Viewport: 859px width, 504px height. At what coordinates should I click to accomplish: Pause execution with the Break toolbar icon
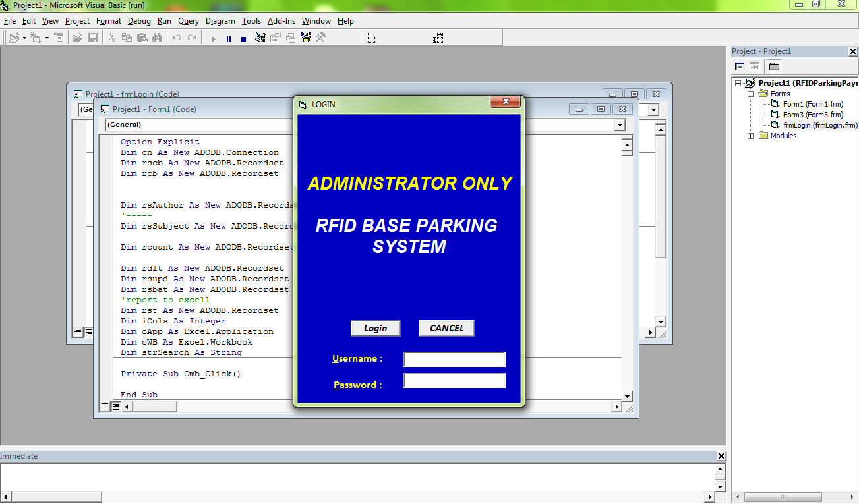229,38
